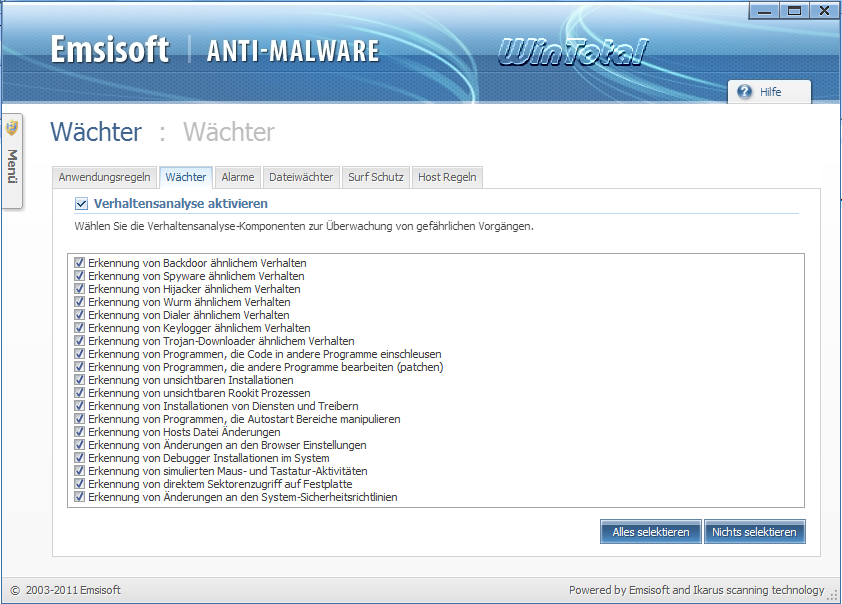Toggle Wurm ähnlichem Verhalten checkbox
842x604 pixels.
point(79,302)
